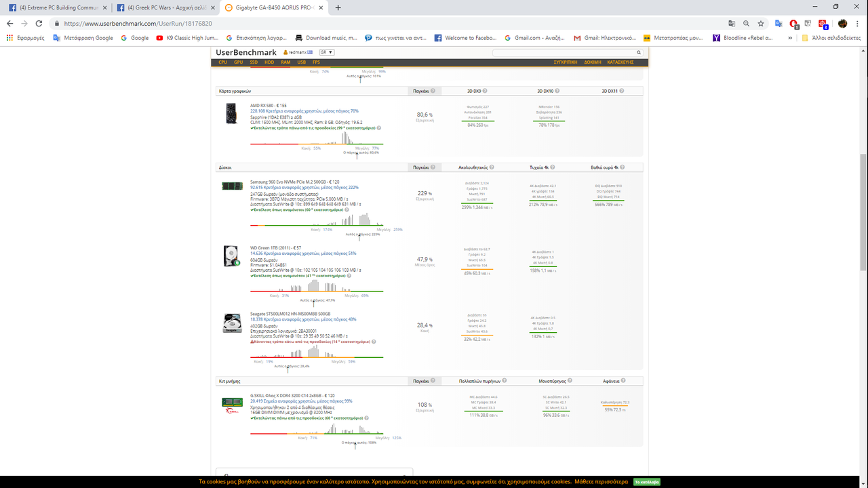Screen dimensions: 868x488
Task: Open Seagate user benchmarks link (18.378)
Action: click(x=303, y=319)
